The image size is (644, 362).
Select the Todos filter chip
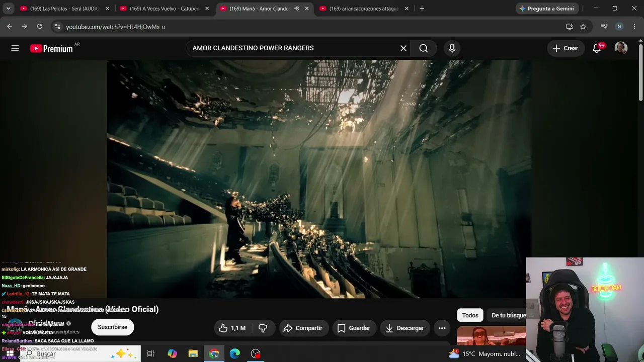tap(470, 315)
